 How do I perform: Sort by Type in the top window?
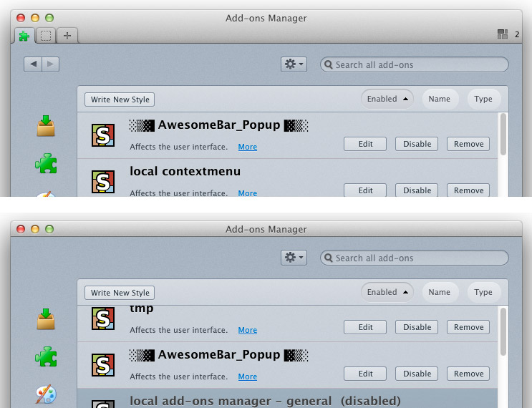click(x=483, y=99)
